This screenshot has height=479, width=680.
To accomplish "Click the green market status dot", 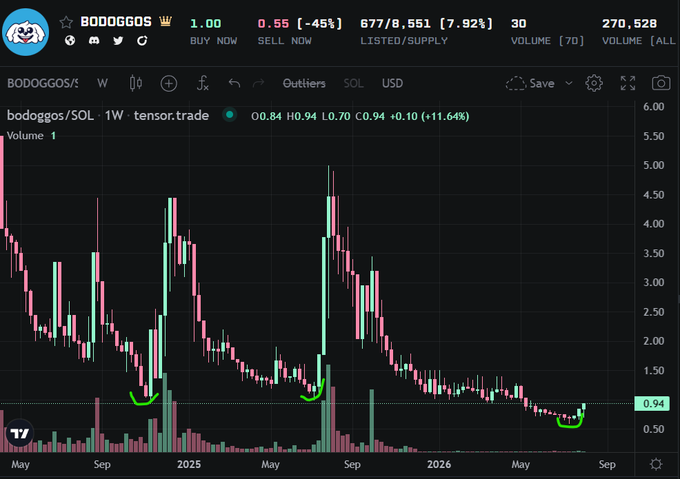I will tap(229, 115).
